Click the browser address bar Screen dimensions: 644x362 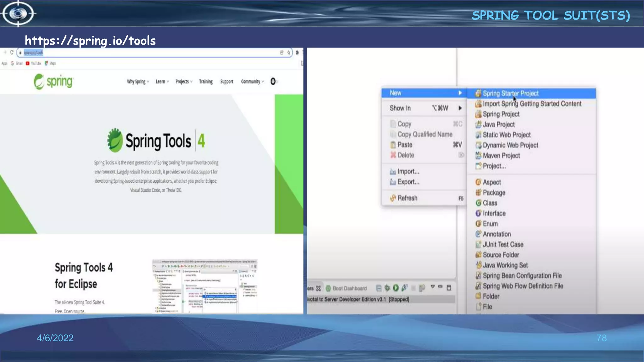[154, 52]
